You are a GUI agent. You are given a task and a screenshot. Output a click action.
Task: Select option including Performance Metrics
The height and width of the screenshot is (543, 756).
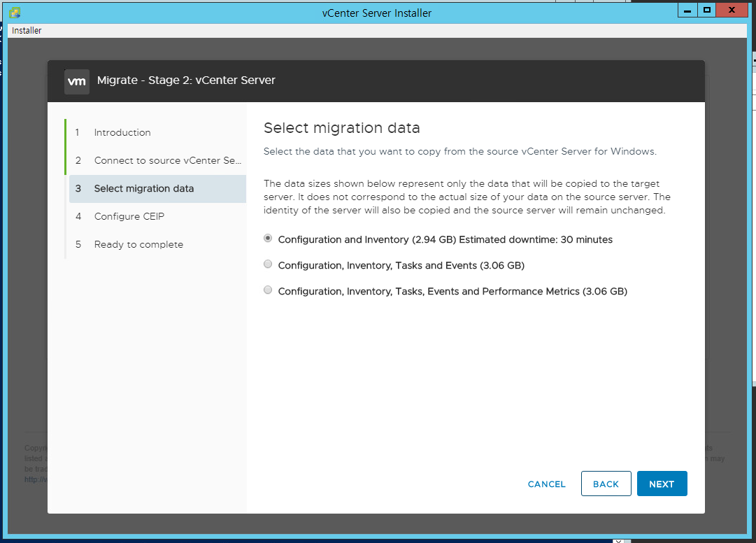(268, 290)
